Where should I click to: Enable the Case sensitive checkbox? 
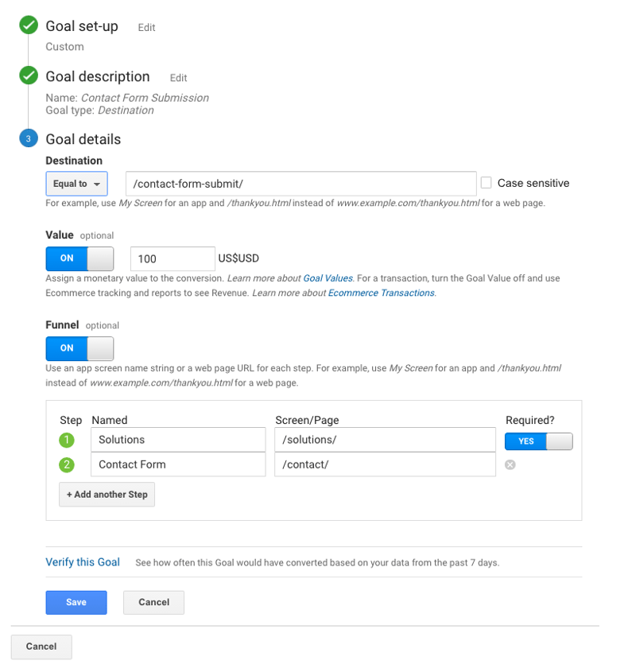tap(485, 183)
